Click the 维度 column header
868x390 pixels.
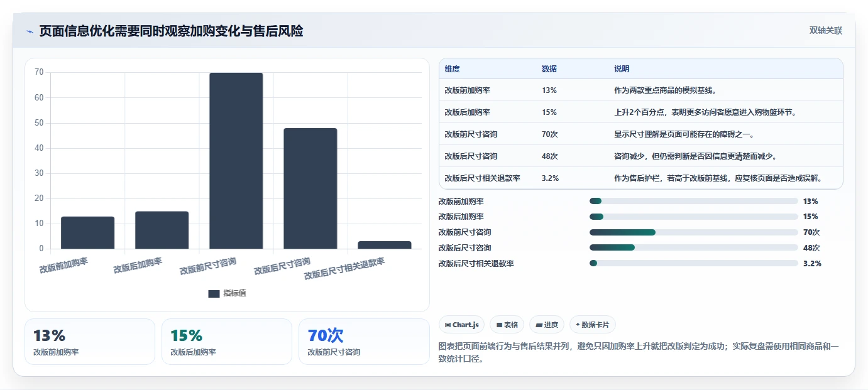click(x=452, y=69)
